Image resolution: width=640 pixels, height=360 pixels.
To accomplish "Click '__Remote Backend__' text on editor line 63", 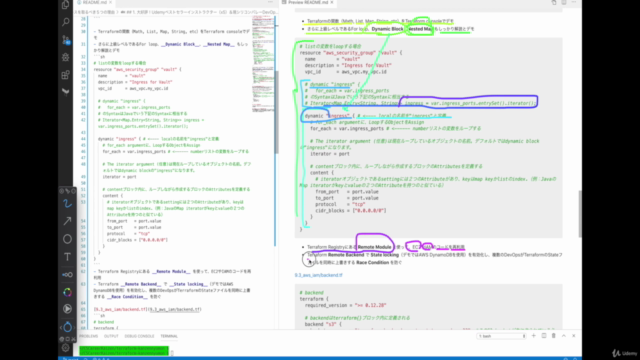I will click(141, 284).
